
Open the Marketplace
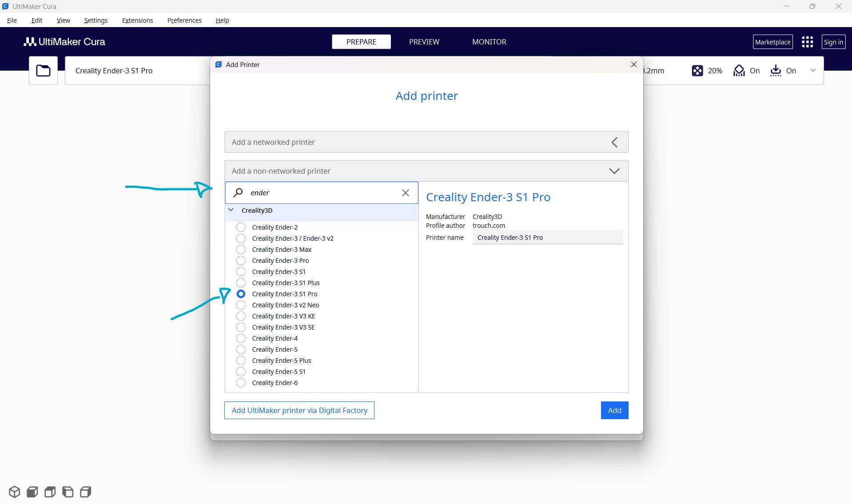772,42
